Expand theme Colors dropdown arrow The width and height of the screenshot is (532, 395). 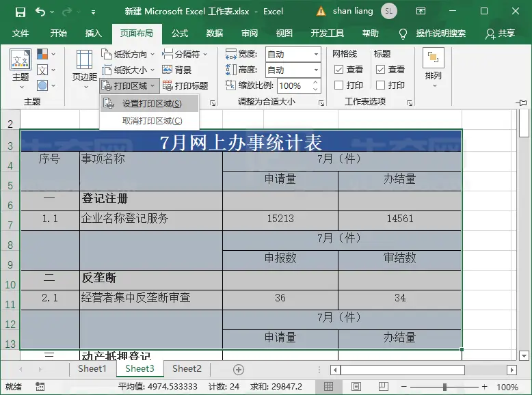click(53, 54)
